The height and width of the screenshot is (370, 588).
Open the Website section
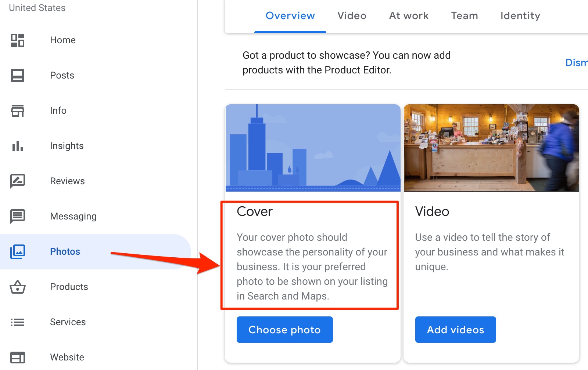coord(67,357)
